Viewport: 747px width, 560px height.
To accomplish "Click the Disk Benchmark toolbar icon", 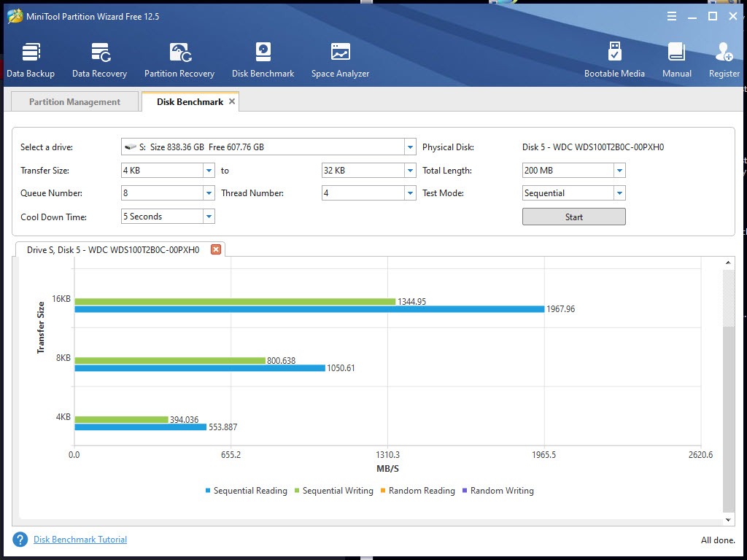I will pyautogui.click(x=263, y=60).
